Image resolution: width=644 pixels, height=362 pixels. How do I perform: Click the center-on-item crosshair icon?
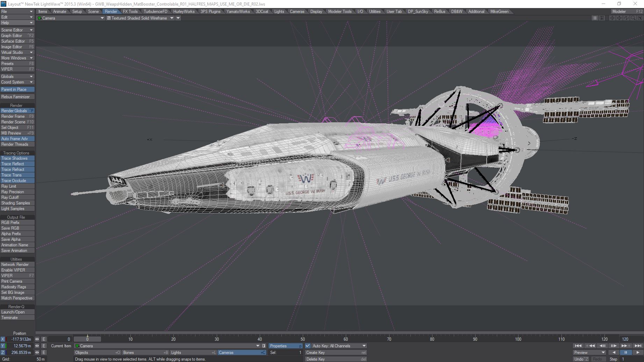pyautogui.click(x=612, y=18)
